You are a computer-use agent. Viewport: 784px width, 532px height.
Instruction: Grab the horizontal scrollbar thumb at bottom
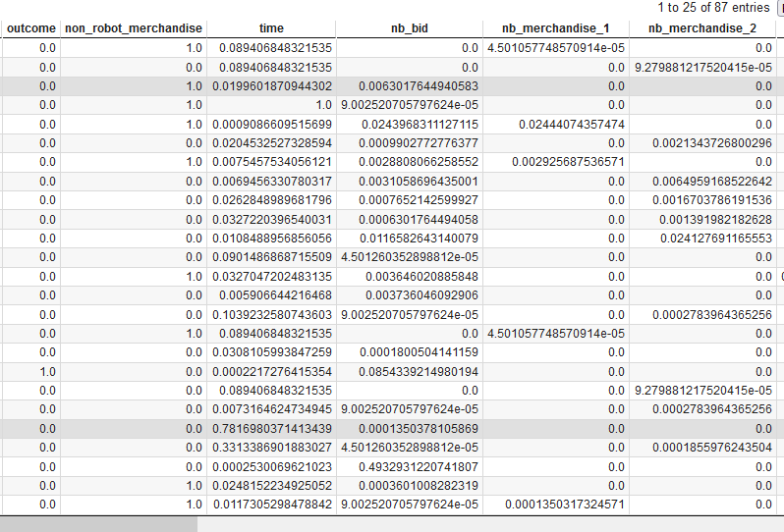coord(98,524)
